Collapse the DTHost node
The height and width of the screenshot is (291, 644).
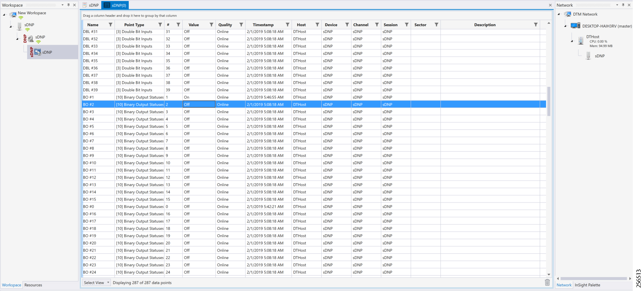[572, 41]
